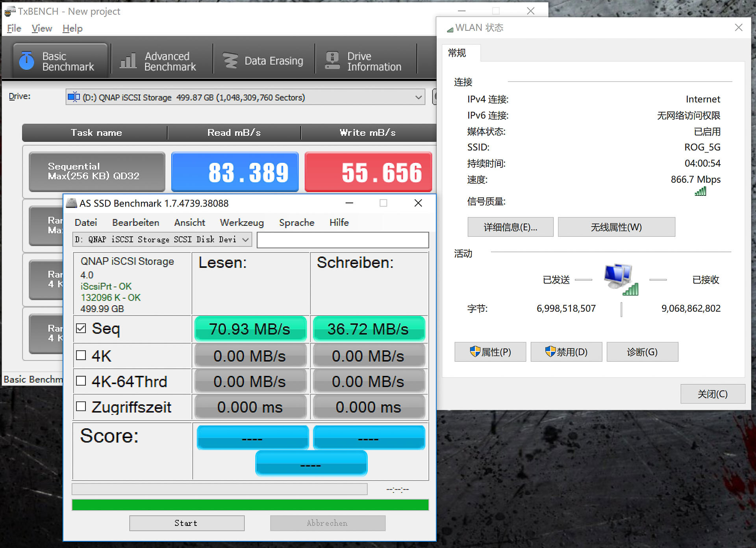Click the 70.93 MB/s Seq read result

click(250, 329)
